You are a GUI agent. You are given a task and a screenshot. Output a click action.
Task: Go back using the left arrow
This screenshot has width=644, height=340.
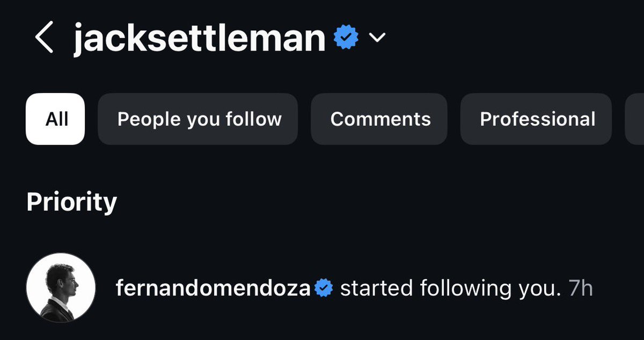pos(44,38)
